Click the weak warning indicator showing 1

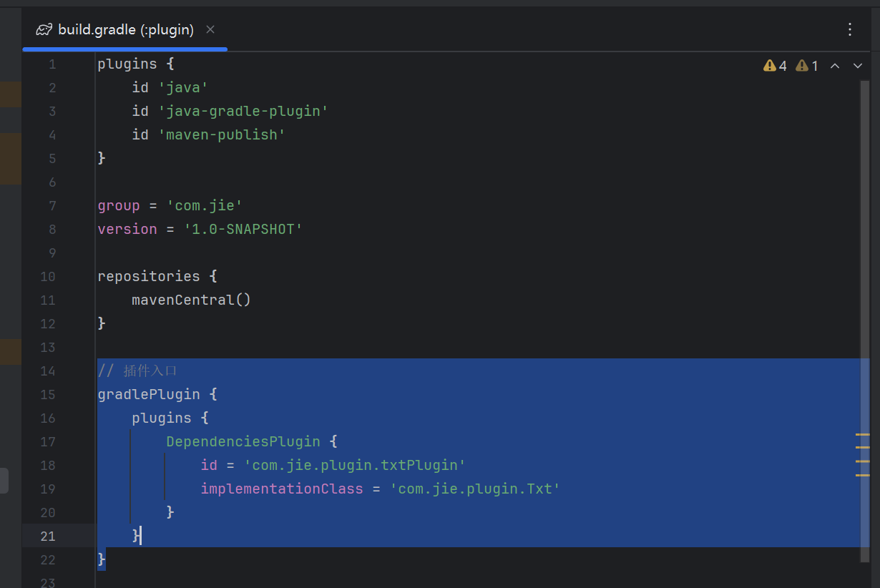[807, 66]
